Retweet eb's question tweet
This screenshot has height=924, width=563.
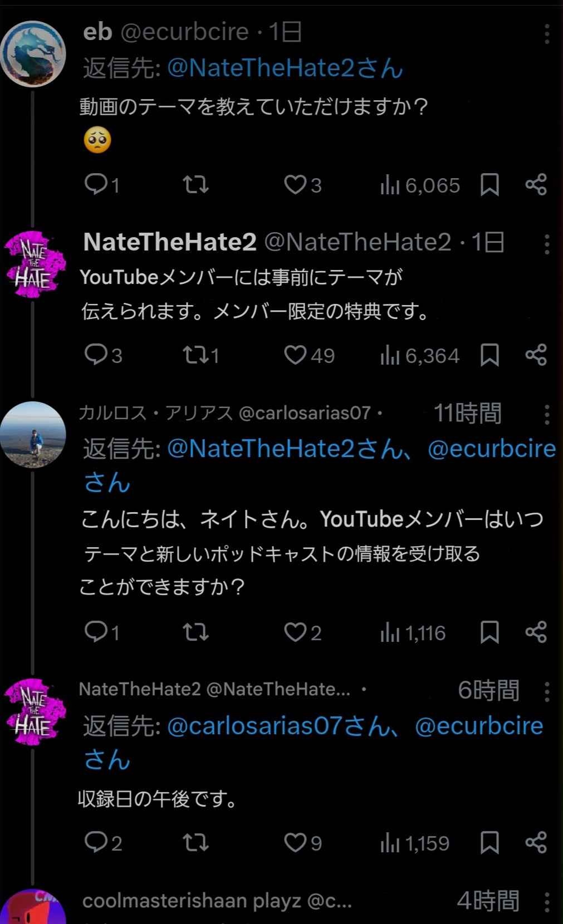pyautogui.click(x=195, y=185)
